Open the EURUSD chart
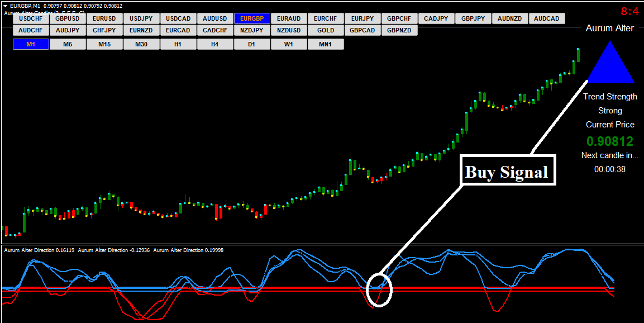The image size is (644, 323). (104, 18)
